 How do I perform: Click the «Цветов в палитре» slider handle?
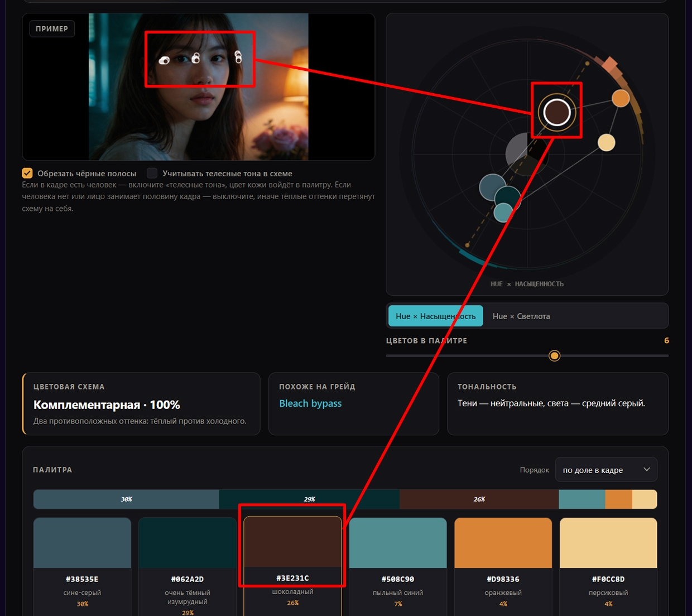click(554, 355)
